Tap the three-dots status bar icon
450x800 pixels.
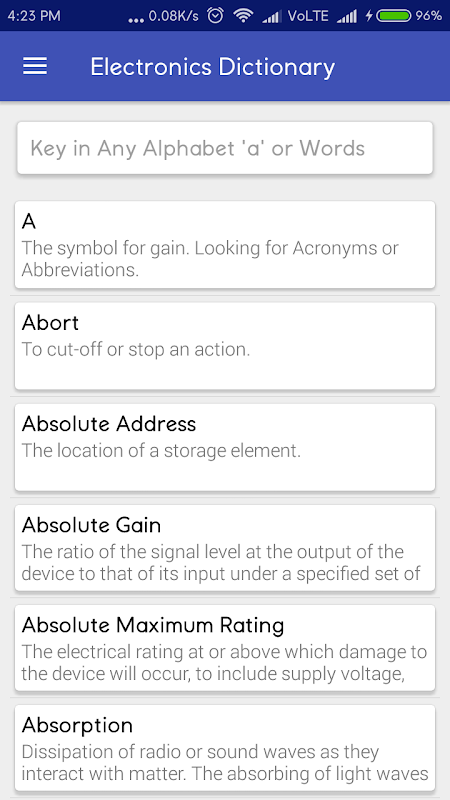[136, 20]
